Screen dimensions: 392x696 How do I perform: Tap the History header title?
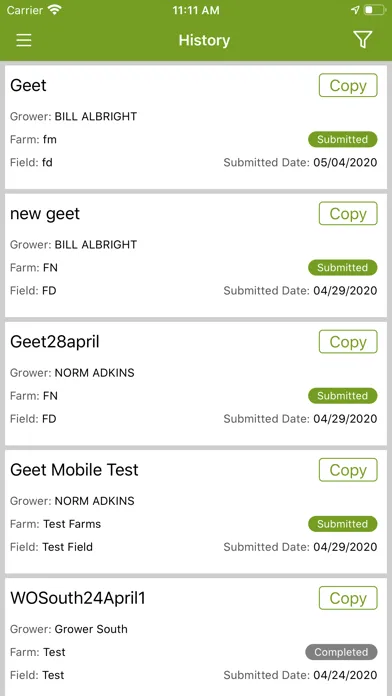204,40
